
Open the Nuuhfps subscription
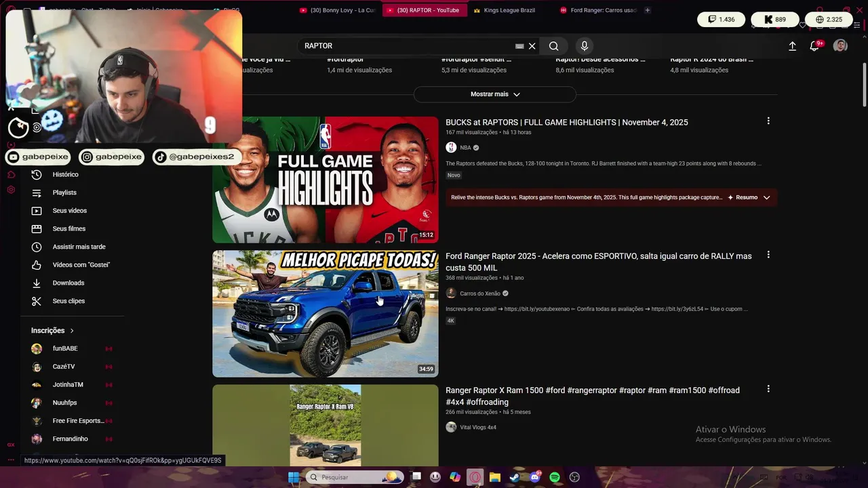point(72,403)
